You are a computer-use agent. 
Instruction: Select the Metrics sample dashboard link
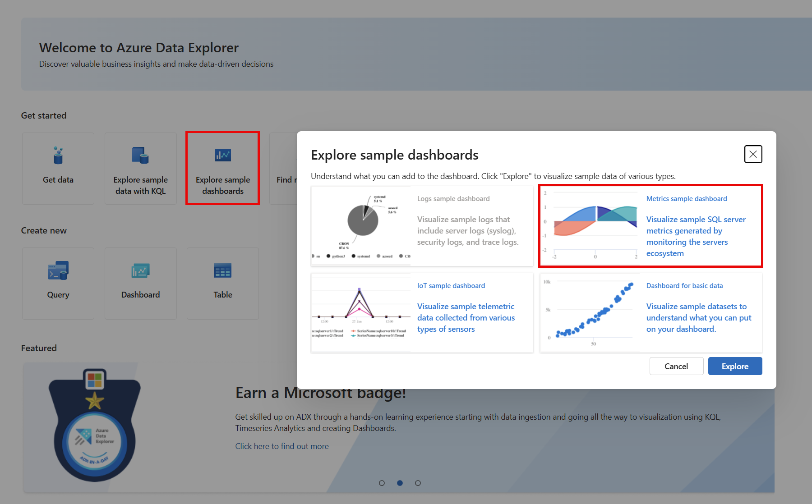pos(686,198)
